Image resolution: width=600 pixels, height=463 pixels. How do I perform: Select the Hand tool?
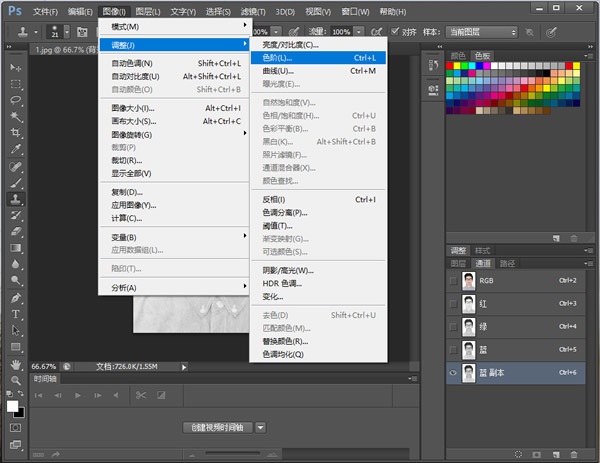click(16, 365)
